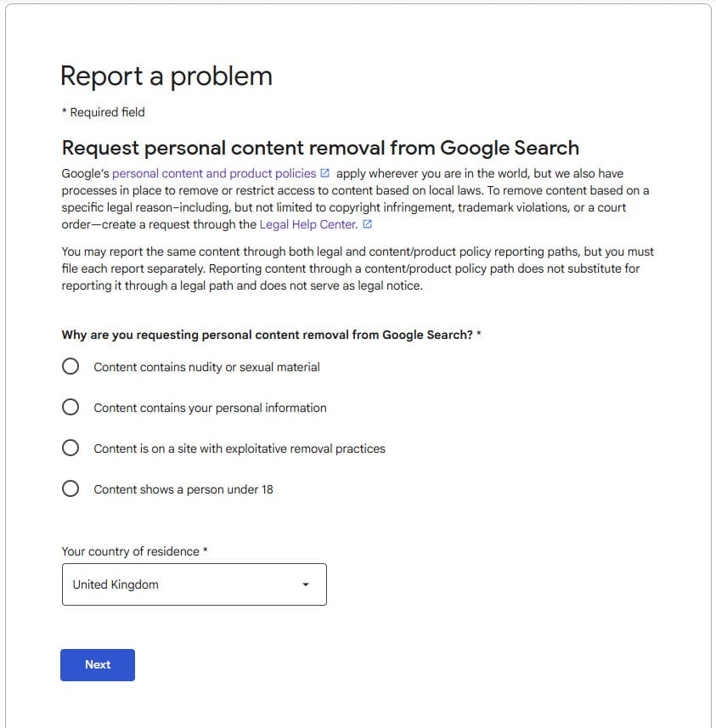Click the 'Report a problem' heading

(x=166, y=76)
